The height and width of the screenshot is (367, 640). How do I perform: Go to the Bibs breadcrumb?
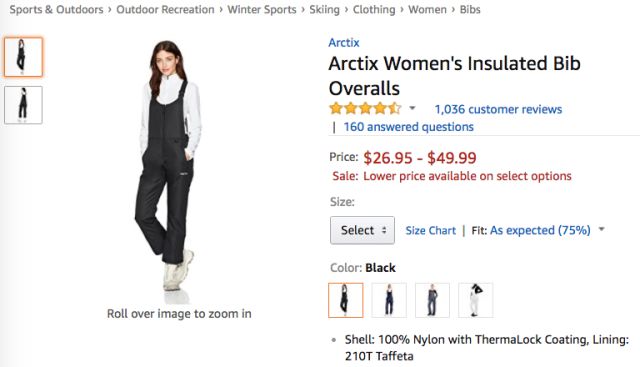(x=470, y=9)
